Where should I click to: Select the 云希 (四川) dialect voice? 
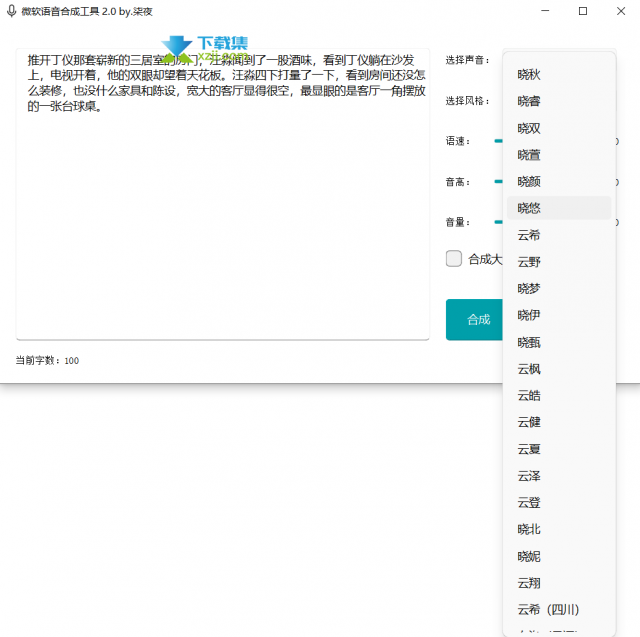click(559, 610)
